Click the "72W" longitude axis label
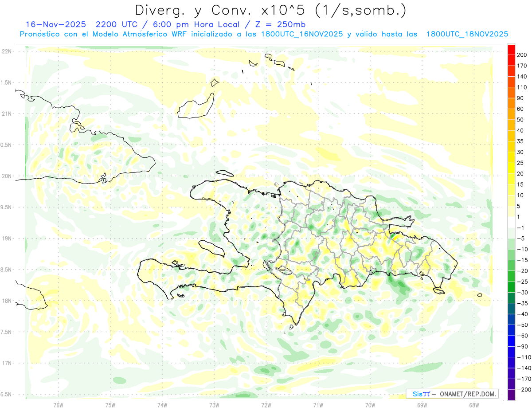Image resolution: width=532 pixels, height=411 pixels. [x=266, y=405]
